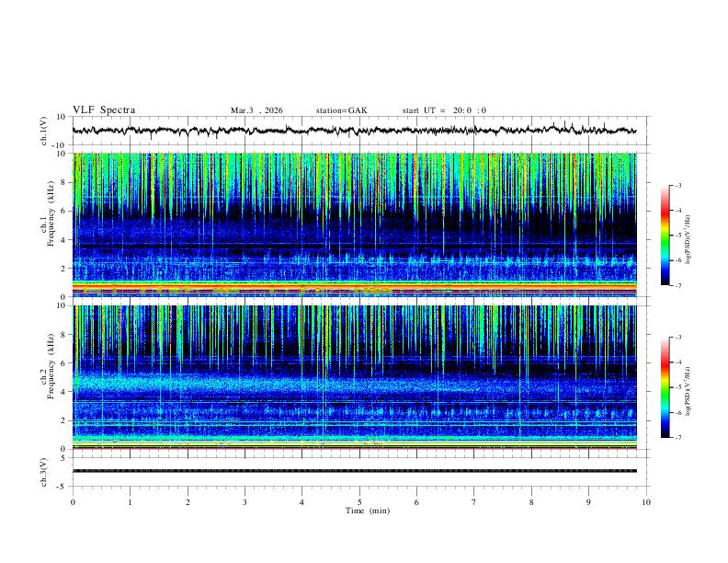728x563 pixels.
Task: Click the ch.1 frequency tick "2"
Action: click(63, 269)
